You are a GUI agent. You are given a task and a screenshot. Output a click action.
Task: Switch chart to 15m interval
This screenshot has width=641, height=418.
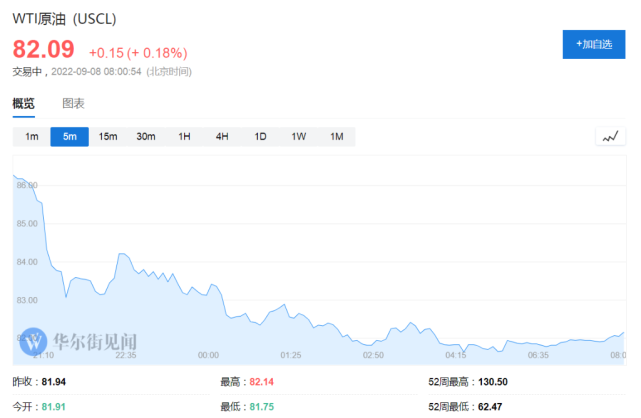(108, 137)
